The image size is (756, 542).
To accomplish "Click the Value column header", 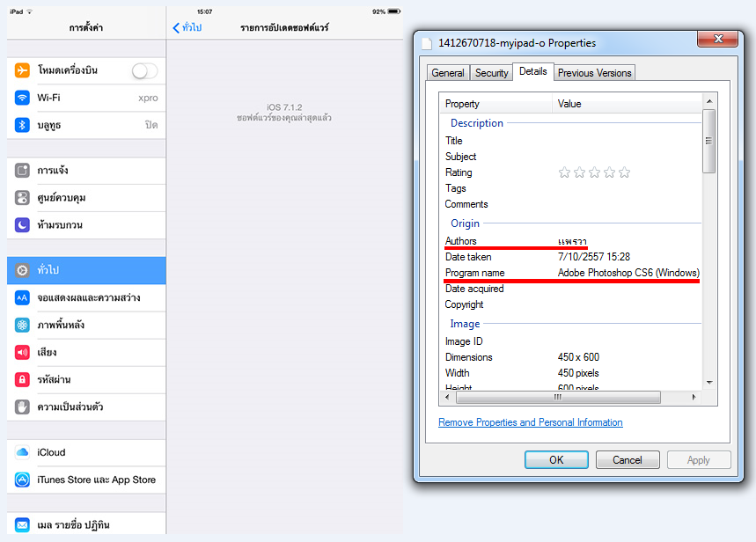I will (627, 104).
